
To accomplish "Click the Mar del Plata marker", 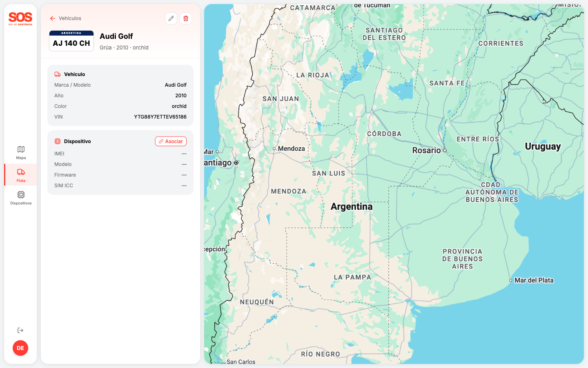I will coord(511,280).
